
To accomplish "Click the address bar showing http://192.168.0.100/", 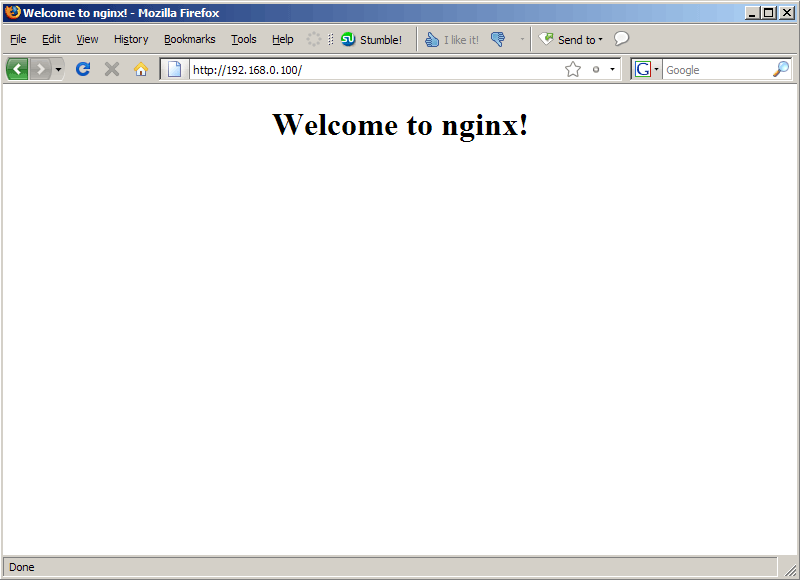I will tap(375, 69).
